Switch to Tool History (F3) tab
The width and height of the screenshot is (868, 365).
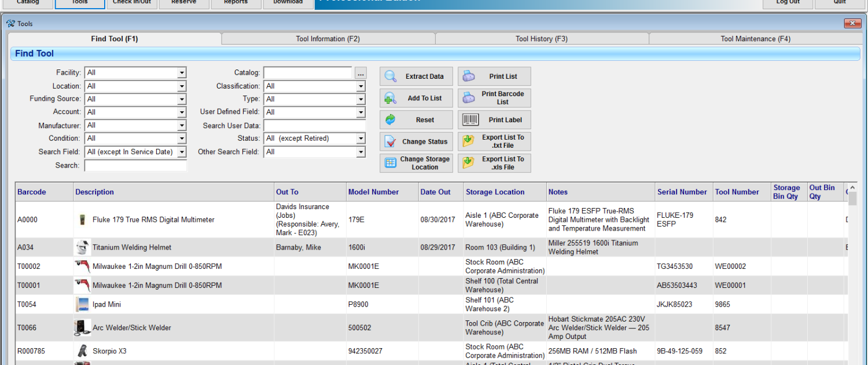coord(542,39)
